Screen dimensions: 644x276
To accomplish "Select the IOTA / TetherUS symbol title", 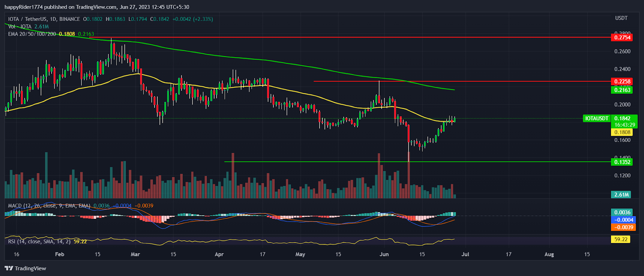I will coord(44,19).
